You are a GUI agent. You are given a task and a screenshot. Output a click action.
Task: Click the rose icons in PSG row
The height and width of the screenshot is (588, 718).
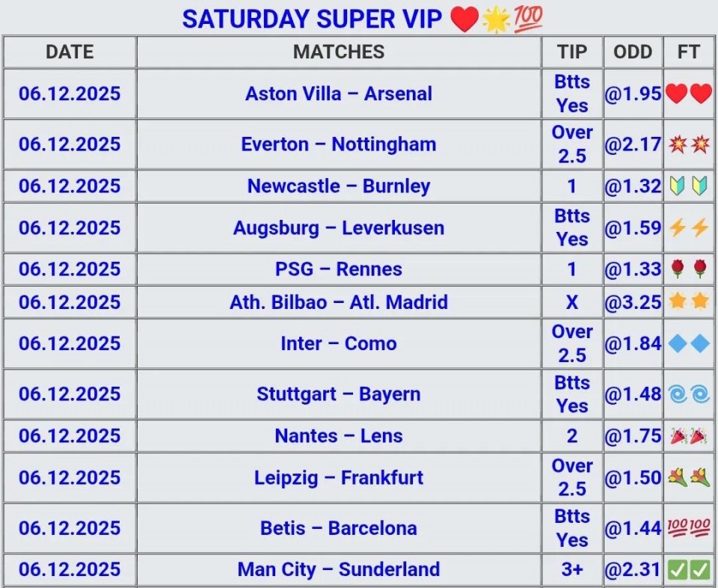click(x=688, y=269)
